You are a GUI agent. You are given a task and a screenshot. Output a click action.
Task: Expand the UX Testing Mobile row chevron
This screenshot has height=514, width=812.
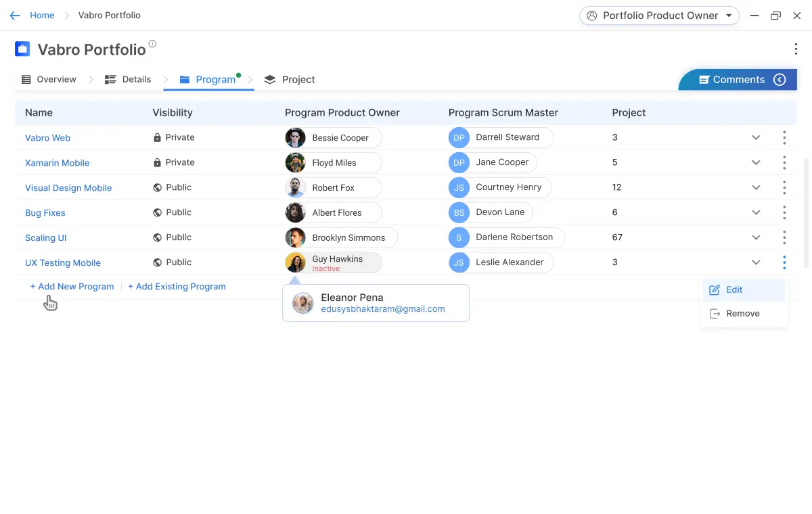756,262
